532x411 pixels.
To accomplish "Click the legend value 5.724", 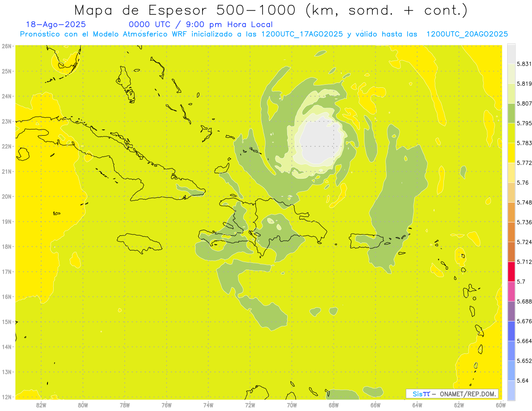I will [524, 242].
